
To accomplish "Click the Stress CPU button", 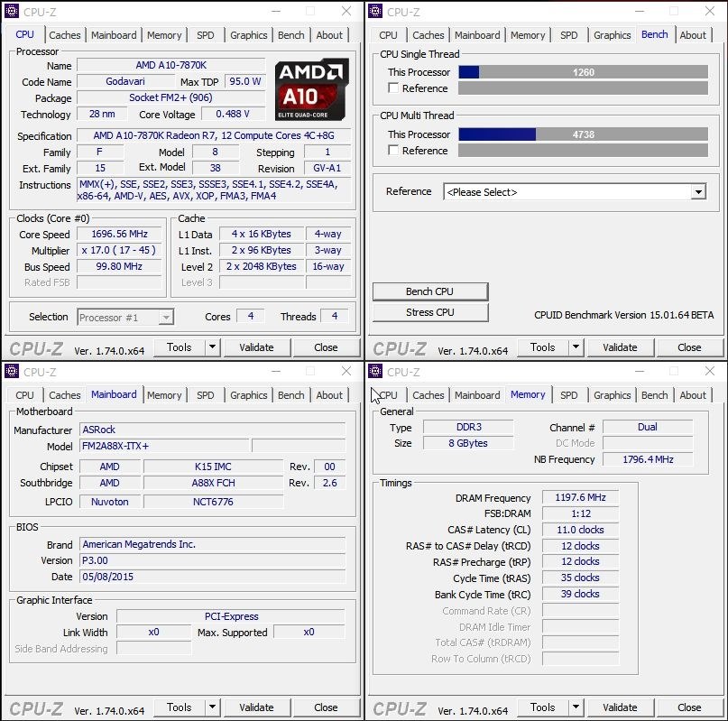I will [x=430, y=312].
